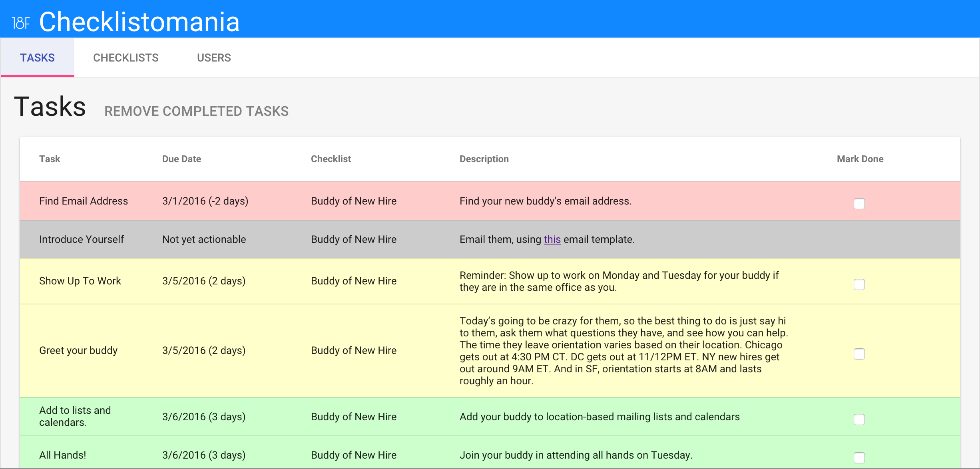Mark Add to lists and calendars done
The height and width of the screenshot is (469, 980).
[x=859, y=419]
